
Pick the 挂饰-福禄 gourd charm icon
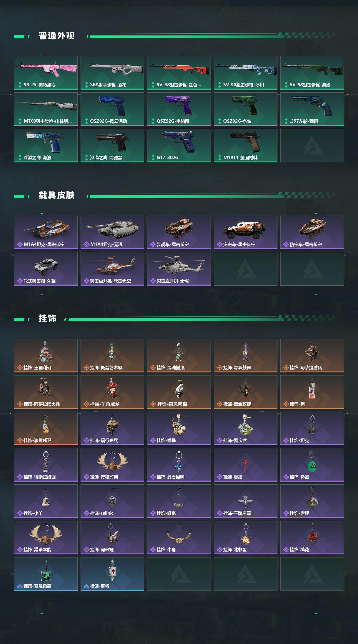point(179,425)
